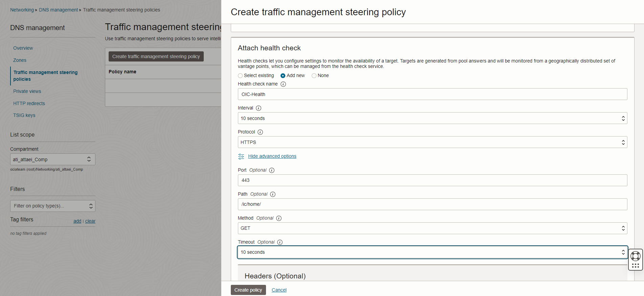Open the Method GET dropdown
The width and height of the screenshot is (644, 296).
[x=432, y=228]
